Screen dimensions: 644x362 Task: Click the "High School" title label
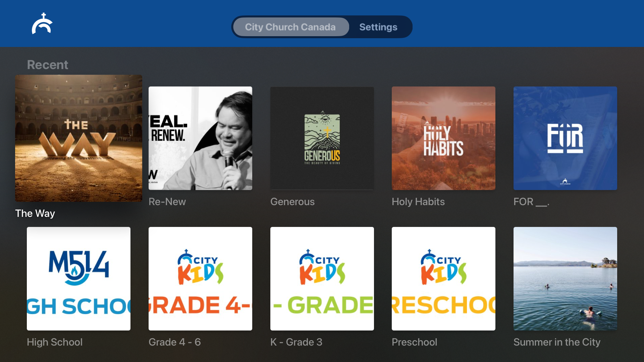tap(55, 342)
